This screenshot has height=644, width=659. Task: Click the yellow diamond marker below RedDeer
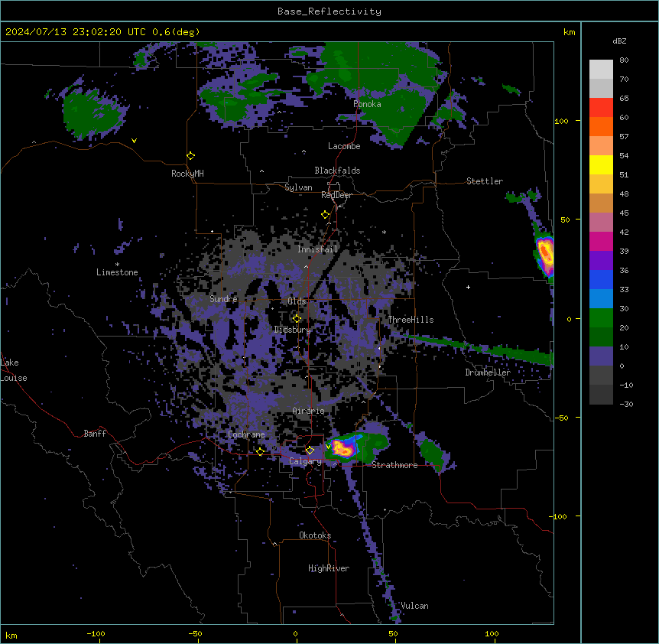[326, 215]
